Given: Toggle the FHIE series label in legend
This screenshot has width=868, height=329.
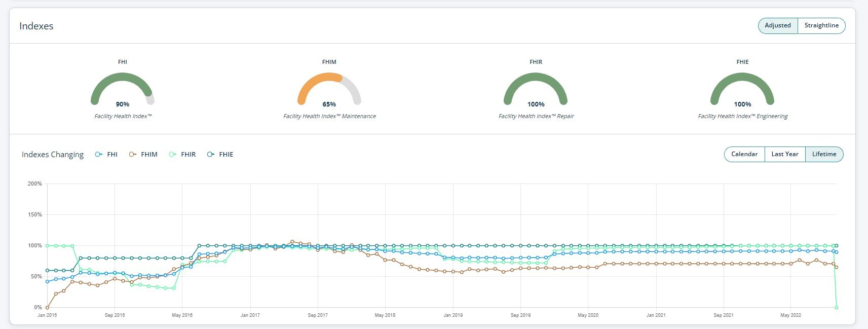Looking at the screenshot, I should click(226, 155).
